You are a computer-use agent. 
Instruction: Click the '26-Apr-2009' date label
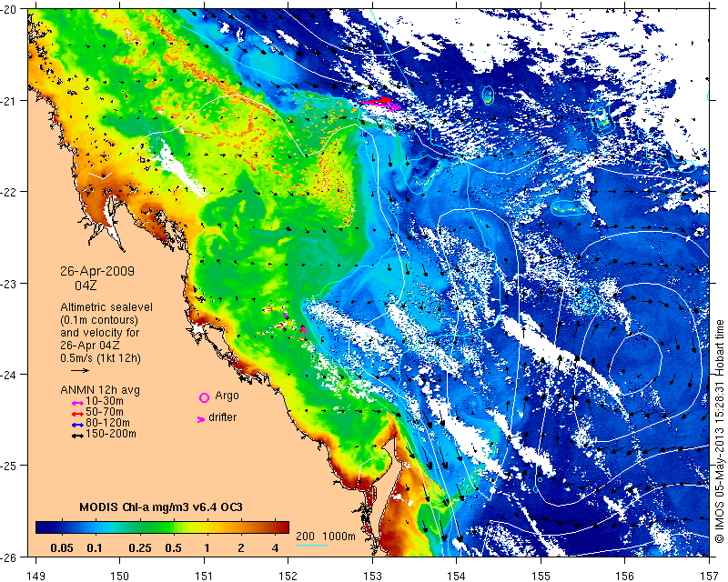tap(97, 271)
